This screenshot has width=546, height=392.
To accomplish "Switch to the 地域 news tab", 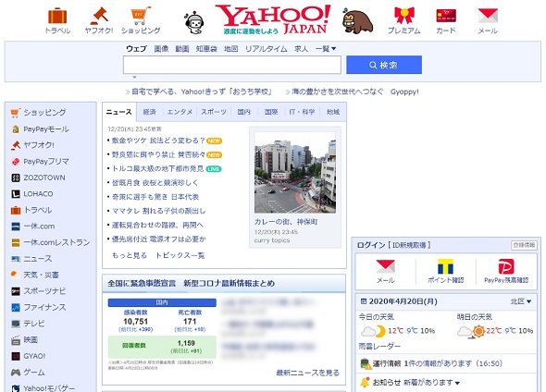I will pos(333,112).
